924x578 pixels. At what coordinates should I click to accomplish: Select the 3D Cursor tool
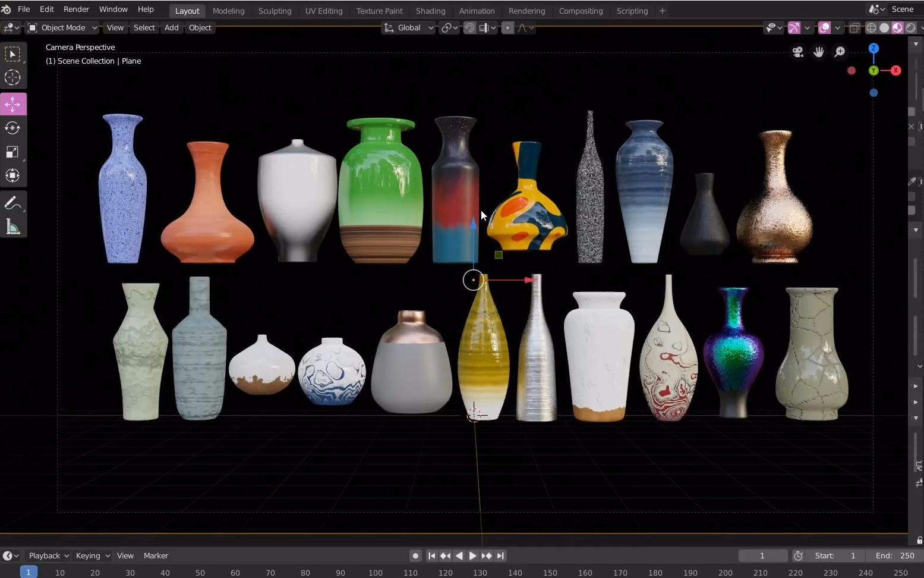pos(12,78)
